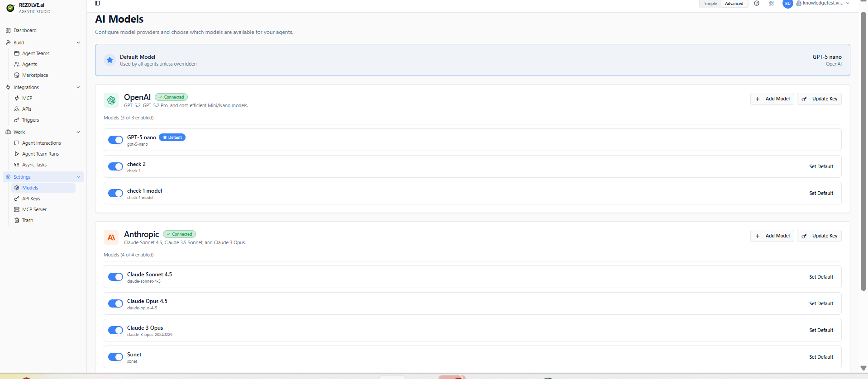Viewport: 868px width, 379px height.
Task: Click the Work briefcase icon
Action: tap(8, 132)
